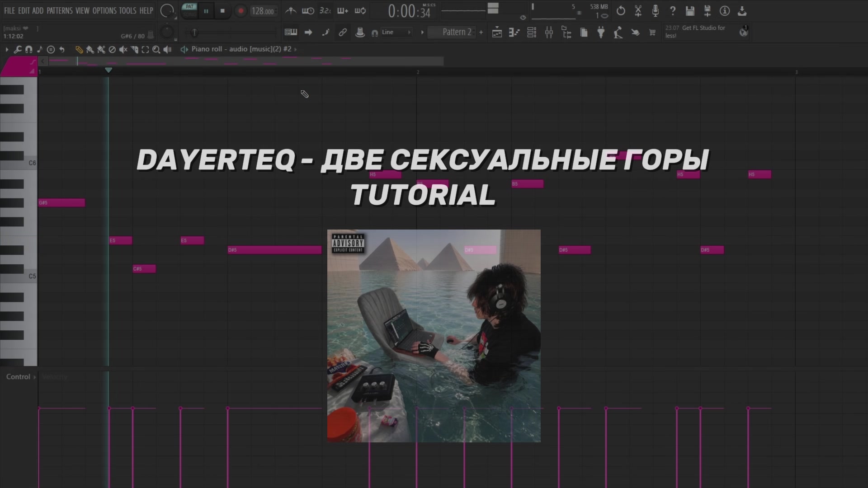Open the project picker pages icon

[584, 32]
